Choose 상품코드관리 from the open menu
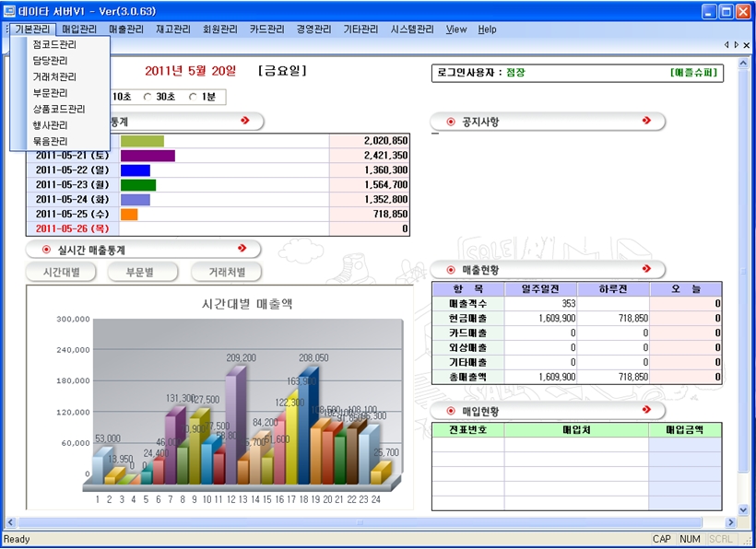The width and height of the screenshot is (756, 549). (x=59, y=109)
